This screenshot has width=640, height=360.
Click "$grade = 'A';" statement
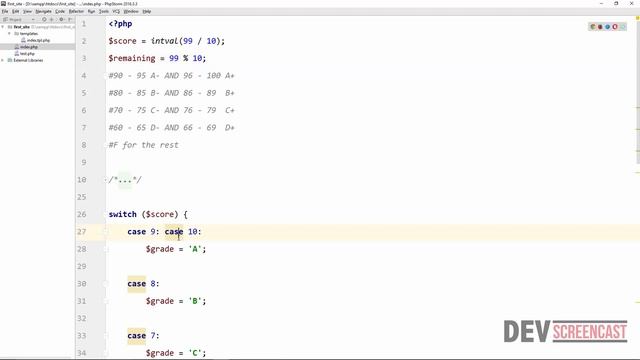pos(176,249)
